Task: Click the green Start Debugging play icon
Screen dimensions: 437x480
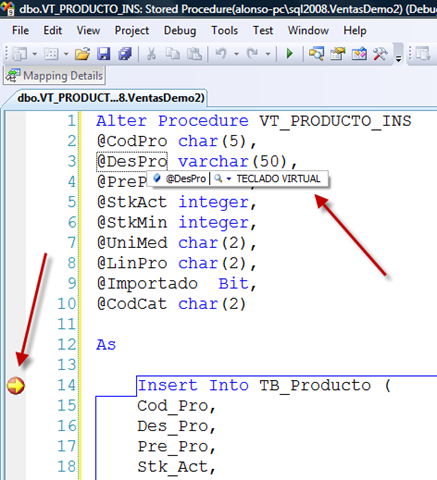Action: (x=290, y=54)
